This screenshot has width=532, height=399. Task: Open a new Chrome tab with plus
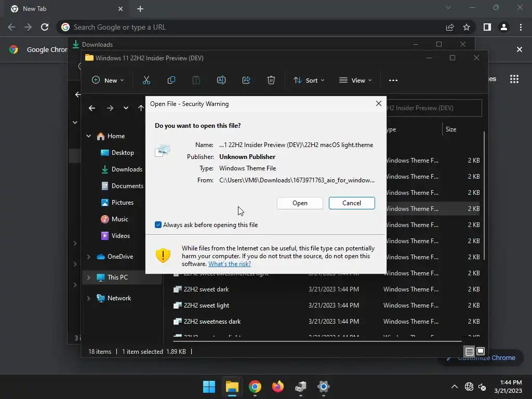pos(140,9)
